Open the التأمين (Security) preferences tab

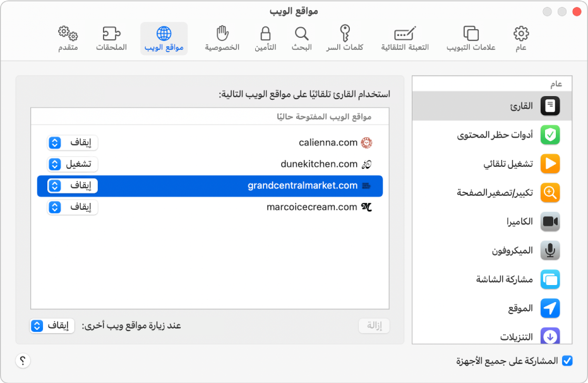(265, 39)
